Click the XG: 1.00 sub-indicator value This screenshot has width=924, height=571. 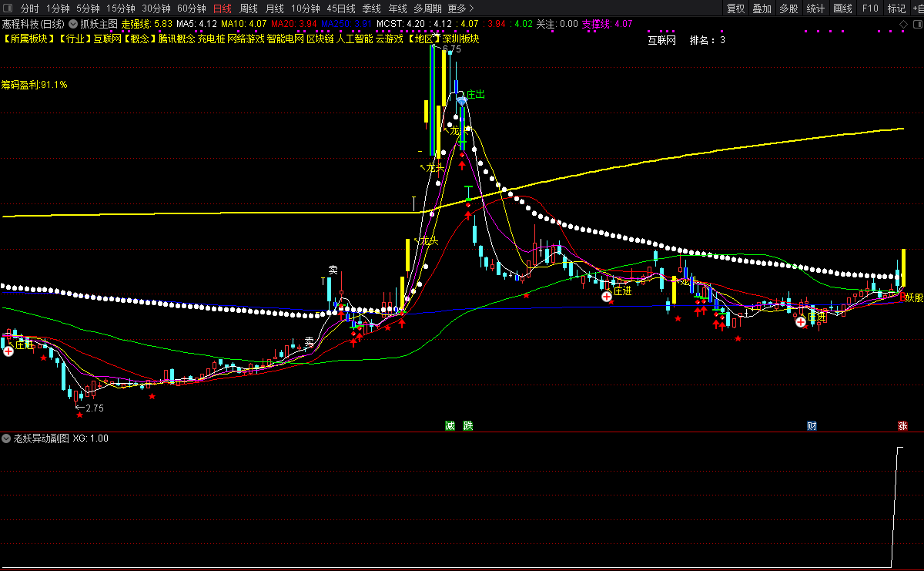pos(91,438)
